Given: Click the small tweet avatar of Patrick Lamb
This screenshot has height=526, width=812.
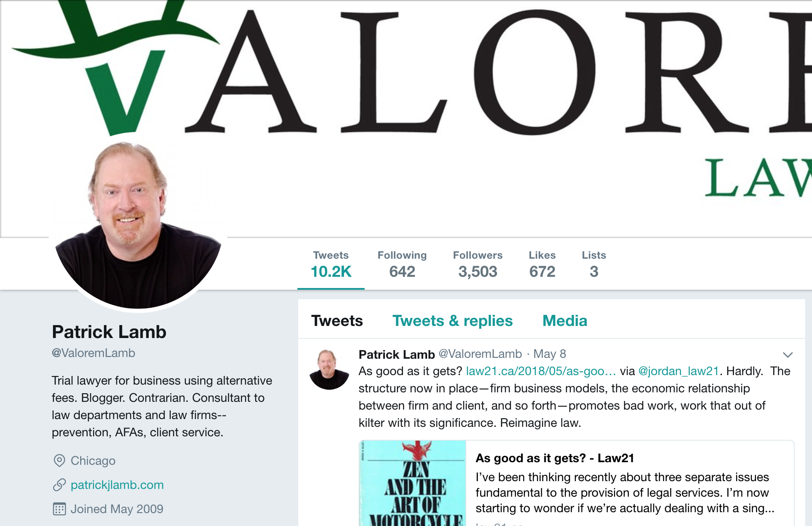Looking at the screenshot, I should tap(329, 370).
